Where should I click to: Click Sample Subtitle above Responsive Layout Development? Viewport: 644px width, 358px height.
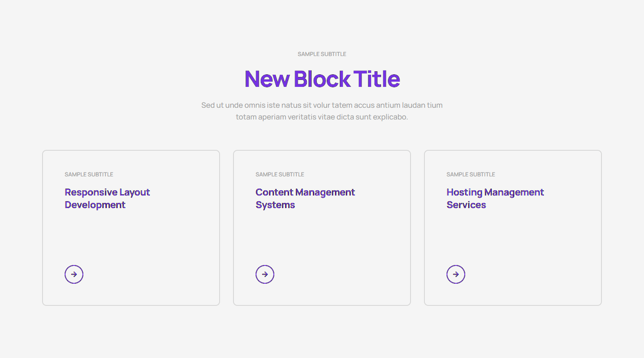(x=89, y=174)
